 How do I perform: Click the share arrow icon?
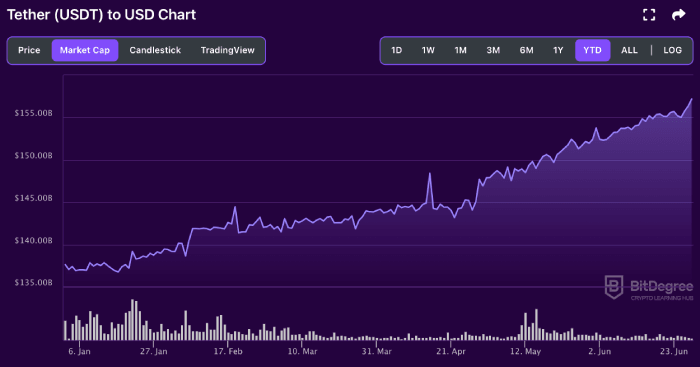click(679, 15)
